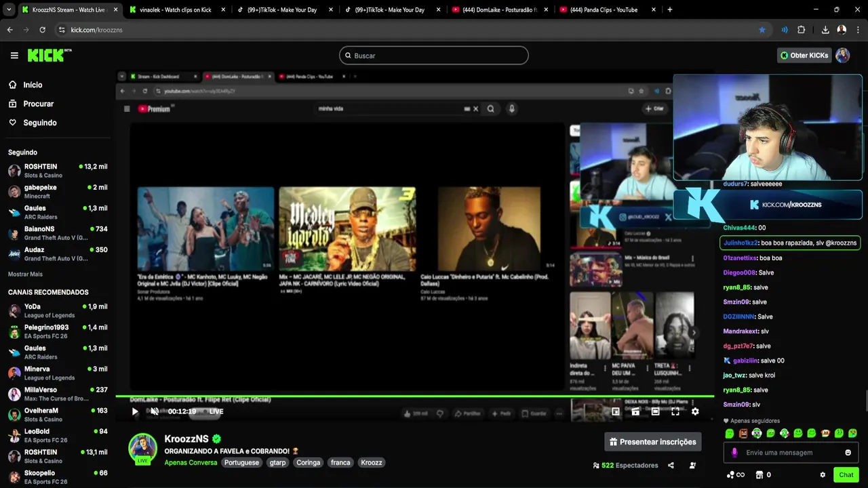Open LeoBold recommended channel
The height and width of the screenshot is (488, 868).
coord(58,436)
